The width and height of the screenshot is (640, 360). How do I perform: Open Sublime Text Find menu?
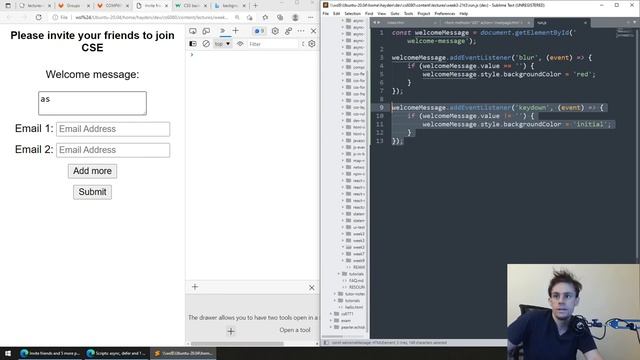coord(369,13)
